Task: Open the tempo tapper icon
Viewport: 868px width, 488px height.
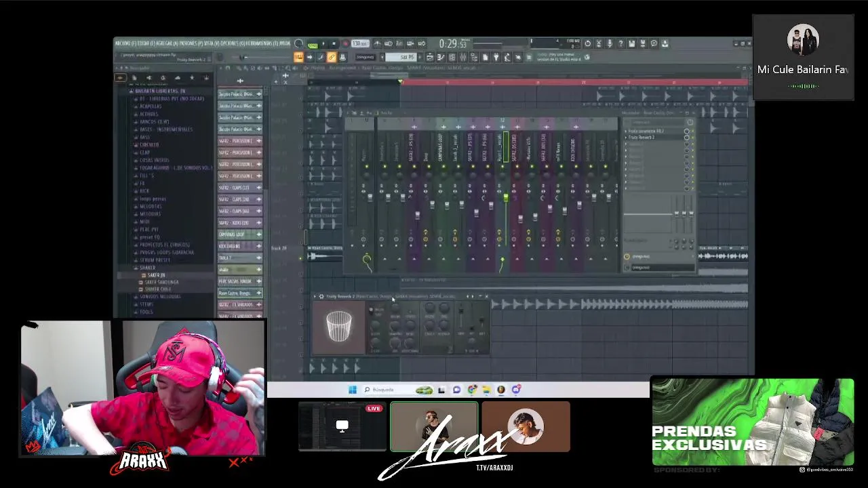Action: 507,57
